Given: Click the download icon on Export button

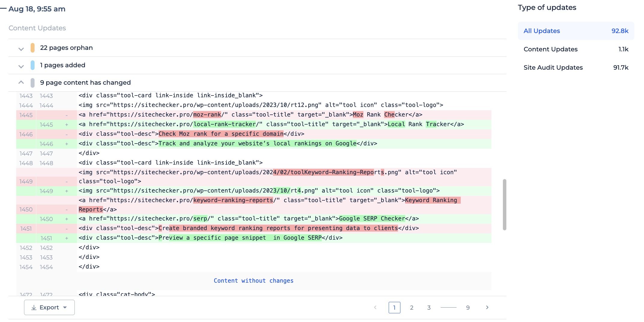Looking at the screenshot, I should pyautogui.click(x=34, y=308).
